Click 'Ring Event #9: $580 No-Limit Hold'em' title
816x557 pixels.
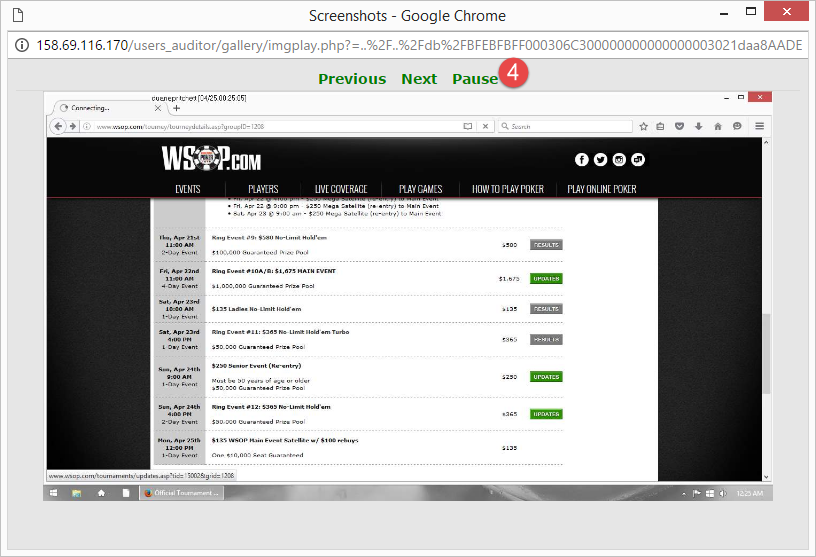coord(269,238)
